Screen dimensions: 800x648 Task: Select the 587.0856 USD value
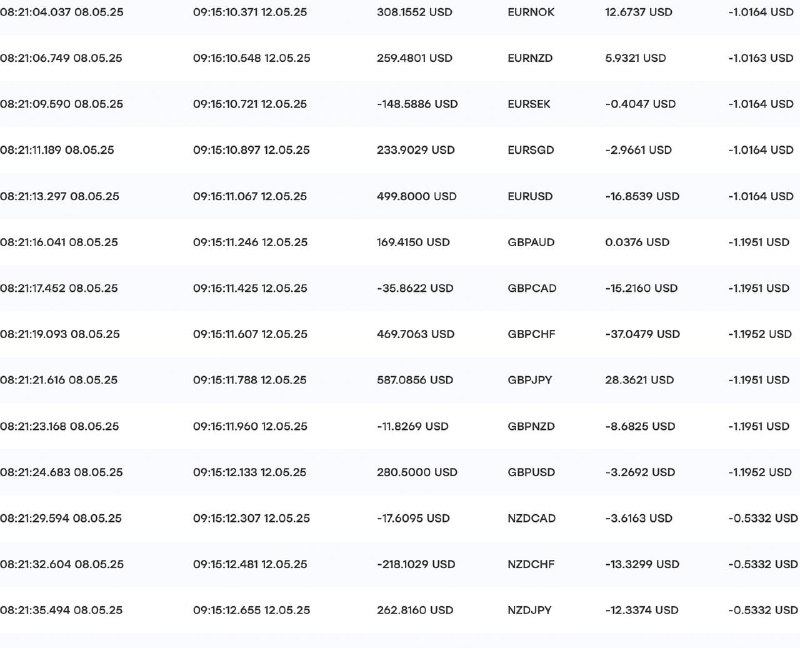tap(415, 380)
